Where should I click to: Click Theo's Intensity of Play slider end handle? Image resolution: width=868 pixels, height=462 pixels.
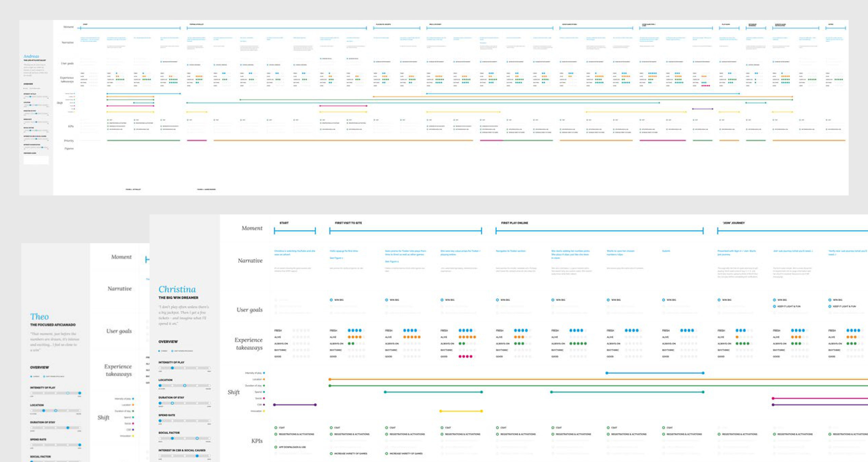click(80, 393)
